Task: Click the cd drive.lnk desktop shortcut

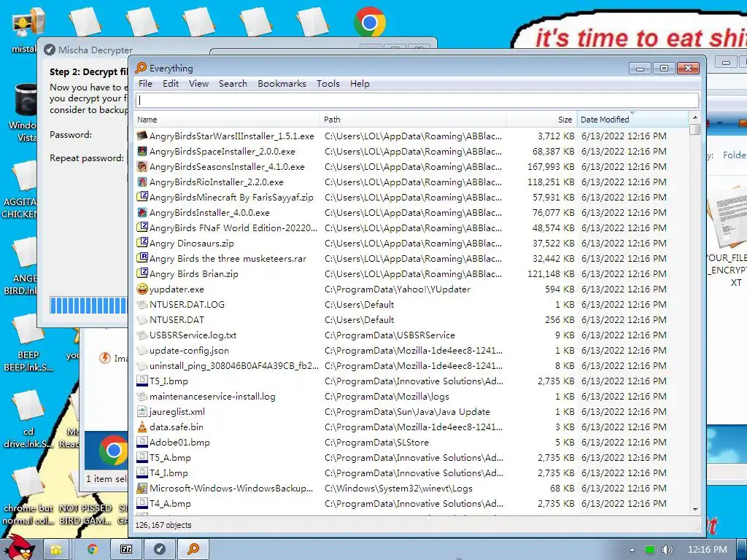Action: [28, 419]
